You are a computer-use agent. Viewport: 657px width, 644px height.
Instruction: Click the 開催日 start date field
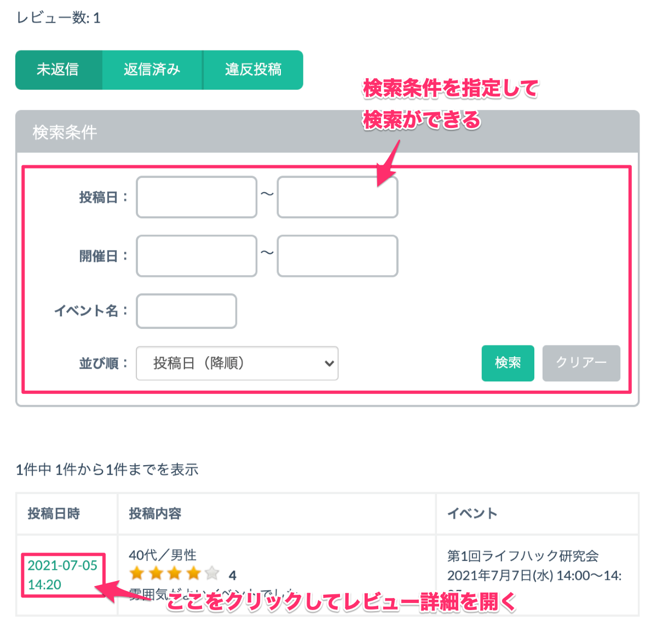[196, 256]
